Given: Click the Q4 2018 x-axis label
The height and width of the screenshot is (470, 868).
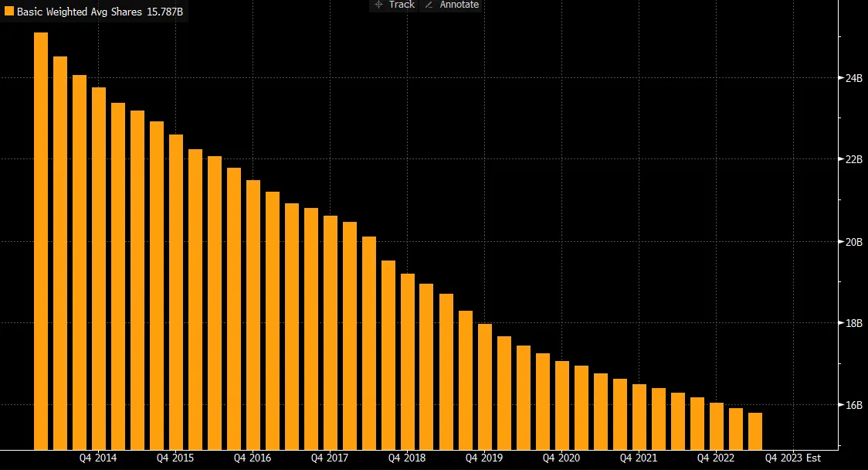Looking at the screenshot, I should (407, 458).
